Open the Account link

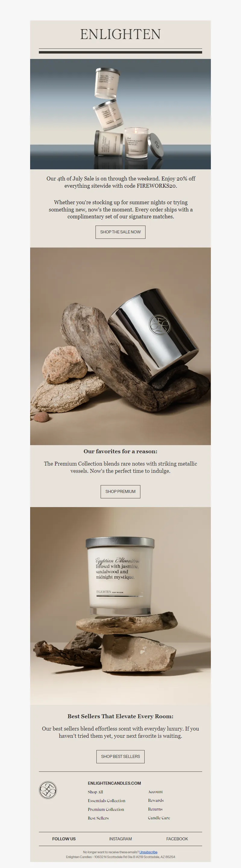pyautogui.click(x=155, y=792)
